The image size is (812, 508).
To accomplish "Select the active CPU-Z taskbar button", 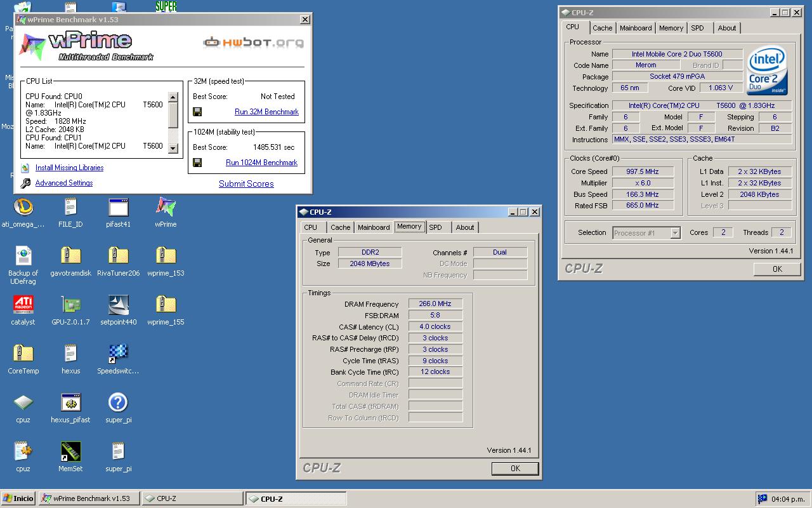I will point(296,498).
